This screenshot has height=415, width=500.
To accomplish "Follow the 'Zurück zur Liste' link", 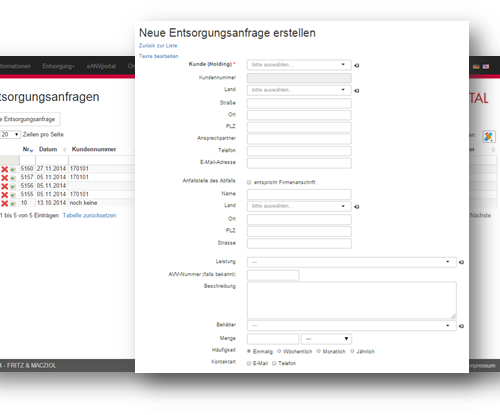I will tap(158, 46).
